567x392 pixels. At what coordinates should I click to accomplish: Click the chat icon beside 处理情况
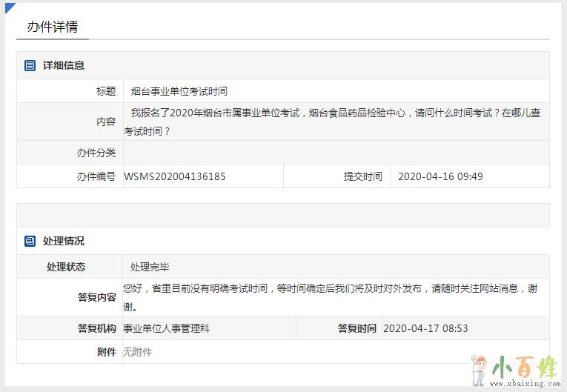coord(30,242)
